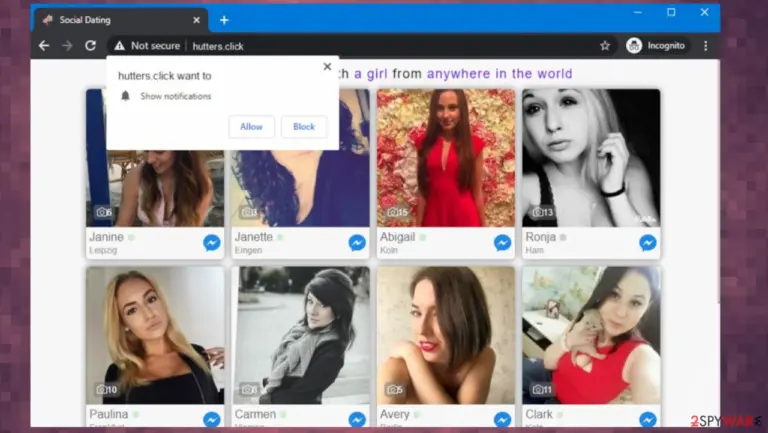The image size is (768, 433).
Task: Open messenger chat with Abigail
Action: coord(503,242)
